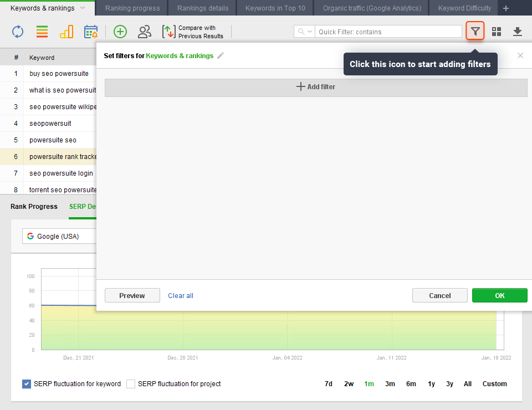The height and width of the screenshot is (410, 532).
Task: Open the Google (USA) search engine dropdown
Action: (x=59, y=236)
